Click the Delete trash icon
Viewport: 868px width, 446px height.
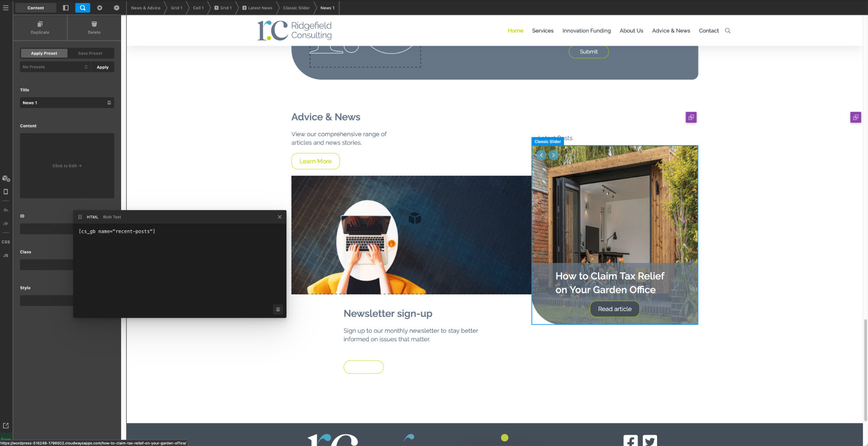(x=94, y=24)
